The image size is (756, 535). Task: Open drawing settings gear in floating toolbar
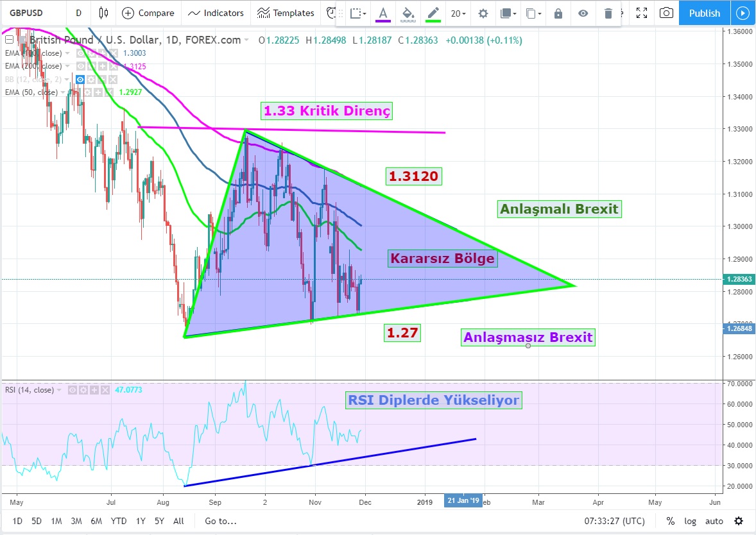pyautogui.click(x=483, y=13)
